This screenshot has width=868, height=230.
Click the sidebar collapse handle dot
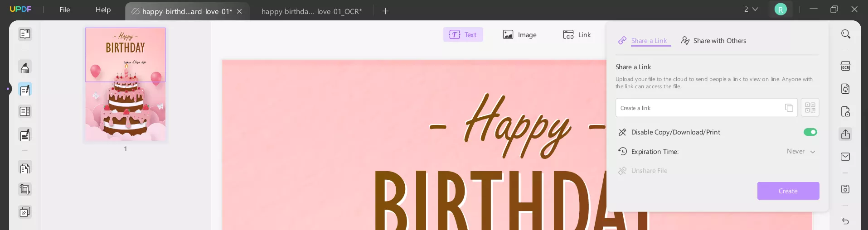click(8, 89)
